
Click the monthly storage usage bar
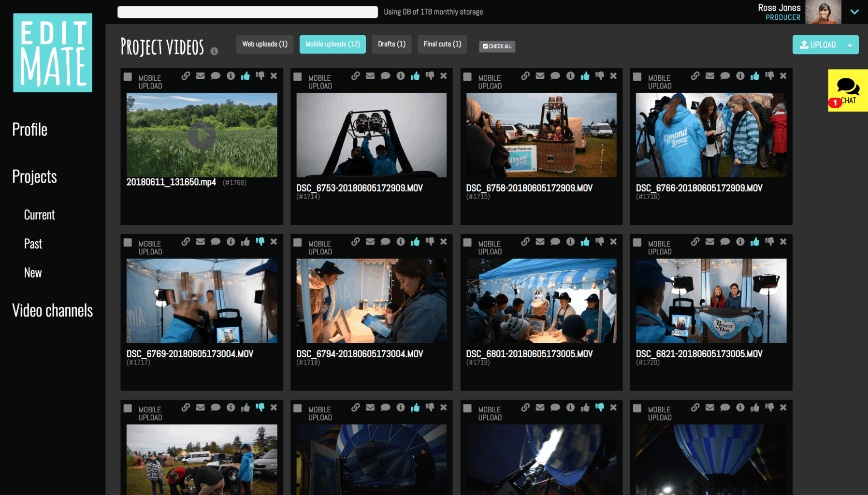247,12
